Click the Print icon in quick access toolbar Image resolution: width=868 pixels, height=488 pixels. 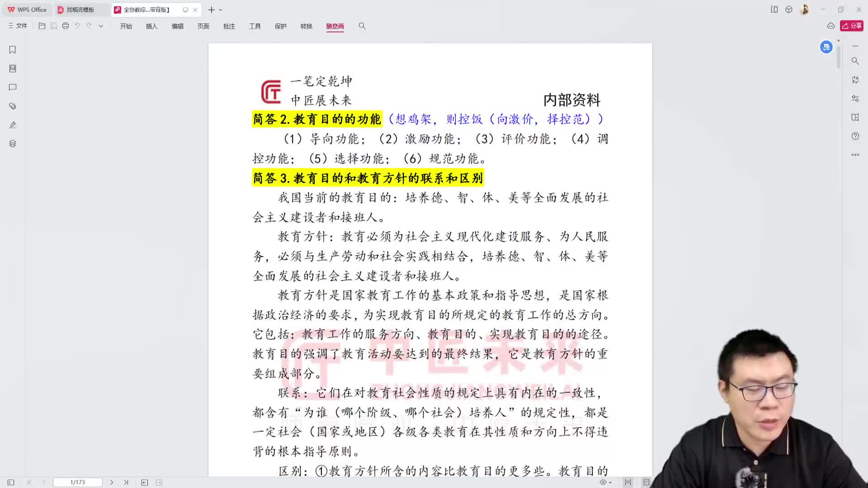pyautogui.click(x=66, y=26)
